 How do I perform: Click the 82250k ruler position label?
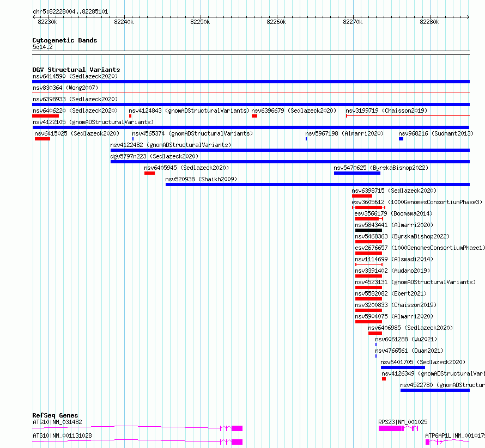(x=200, y=22)
